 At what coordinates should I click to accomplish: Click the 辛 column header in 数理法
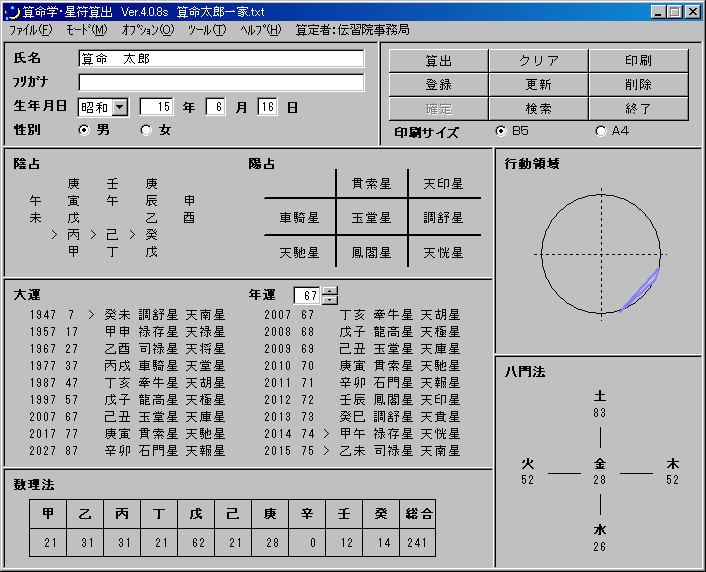(x=307, y=514)
